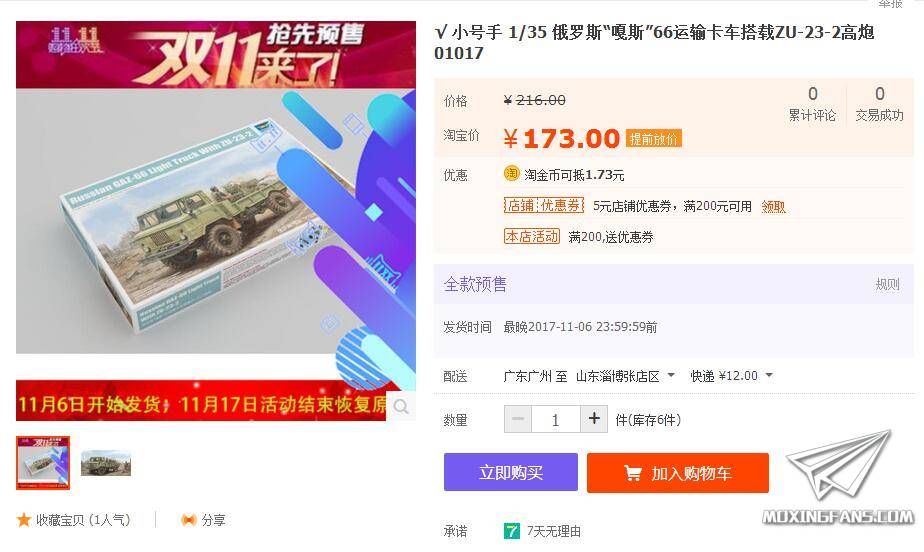Click the 店铺优惠券 coupon tag

543,206
